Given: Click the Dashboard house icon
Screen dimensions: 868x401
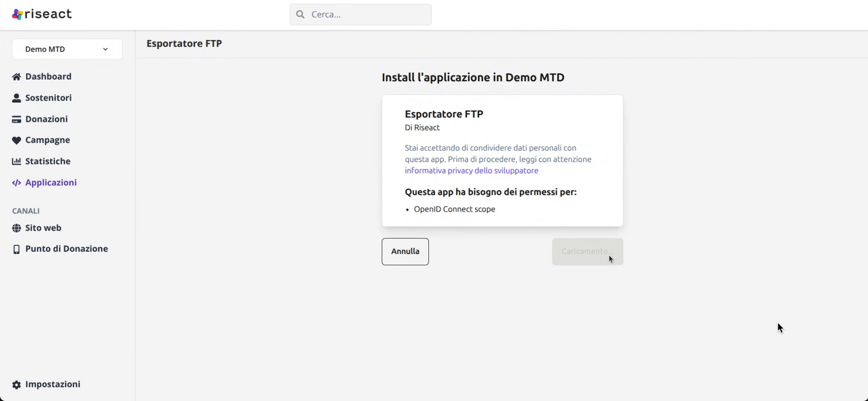Looking at the screenshot, I should tap(16, 77).
